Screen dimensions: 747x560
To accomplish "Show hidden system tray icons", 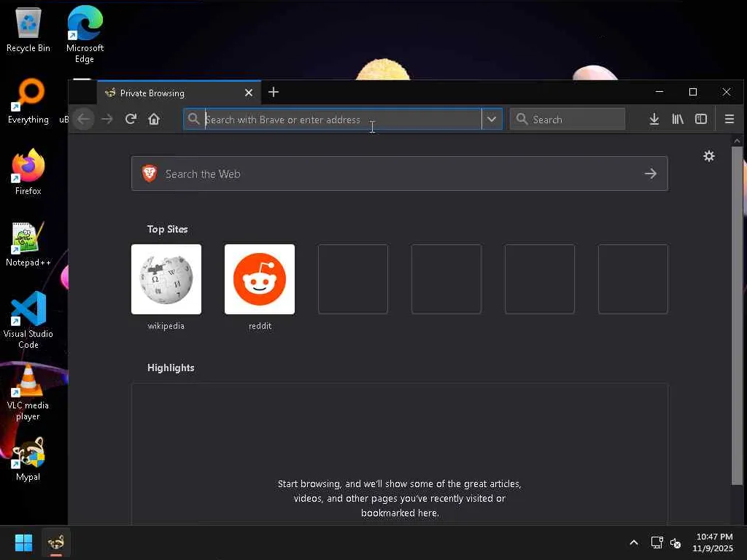I will pyautogui.click(x=634, y=542).
